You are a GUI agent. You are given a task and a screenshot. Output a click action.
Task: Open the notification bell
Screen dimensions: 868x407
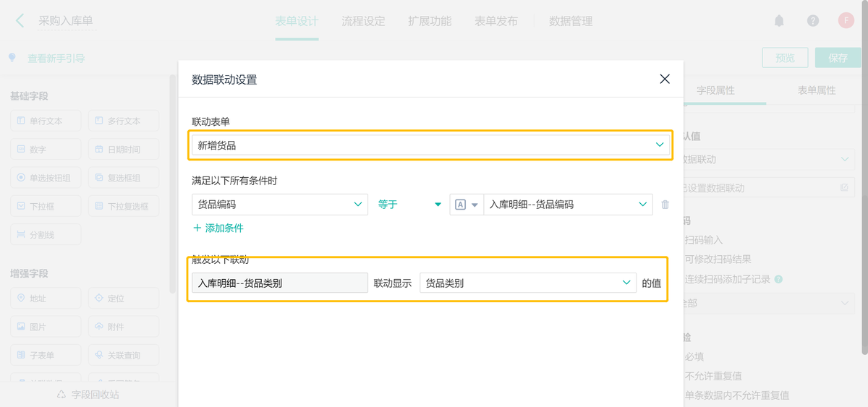[x=779, y=21]
